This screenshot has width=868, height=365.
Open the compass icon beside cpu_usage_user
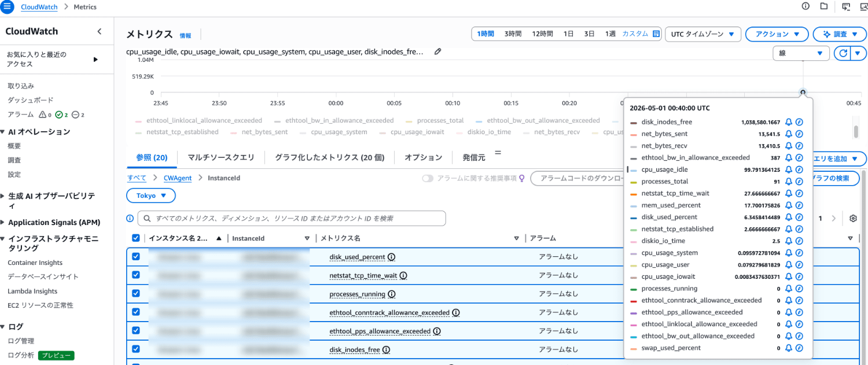(800, 265)
